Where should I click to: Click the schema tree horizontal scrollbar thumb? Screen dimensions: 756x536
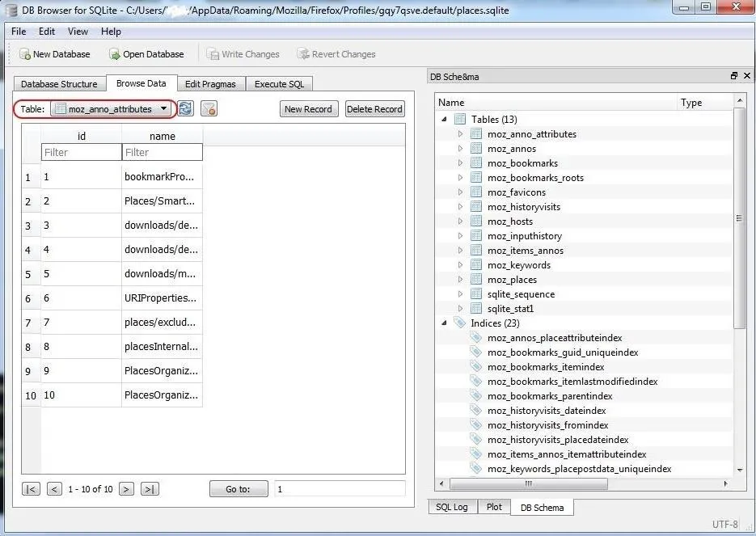pyautogui.click(x=529, y=483)
